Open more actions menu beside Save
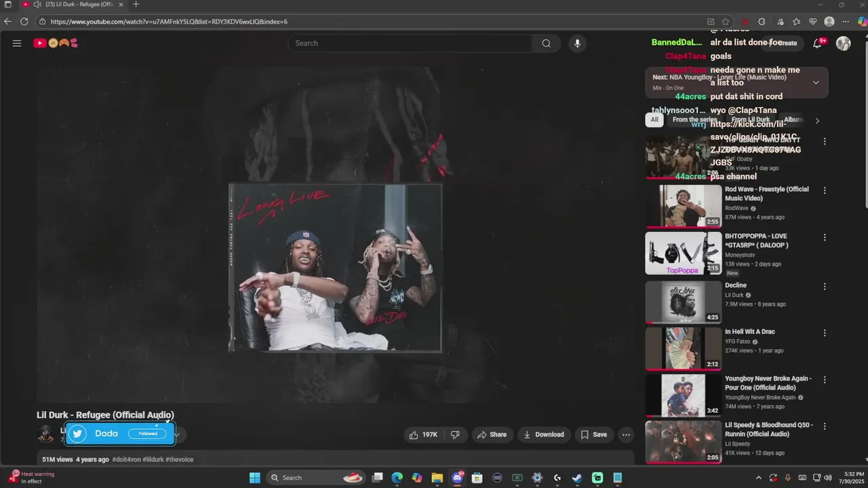 [x=626, y=434]
